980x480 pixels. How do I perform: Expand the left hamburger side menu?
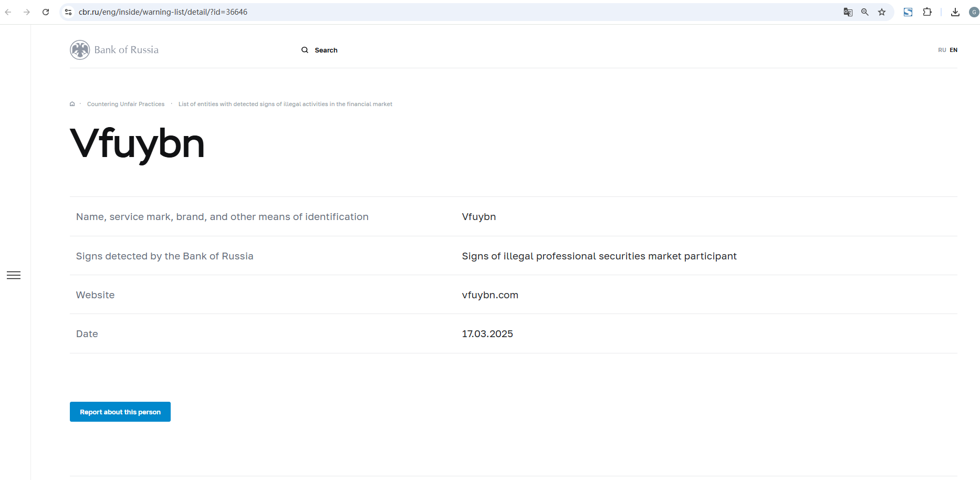coord(14,275)
